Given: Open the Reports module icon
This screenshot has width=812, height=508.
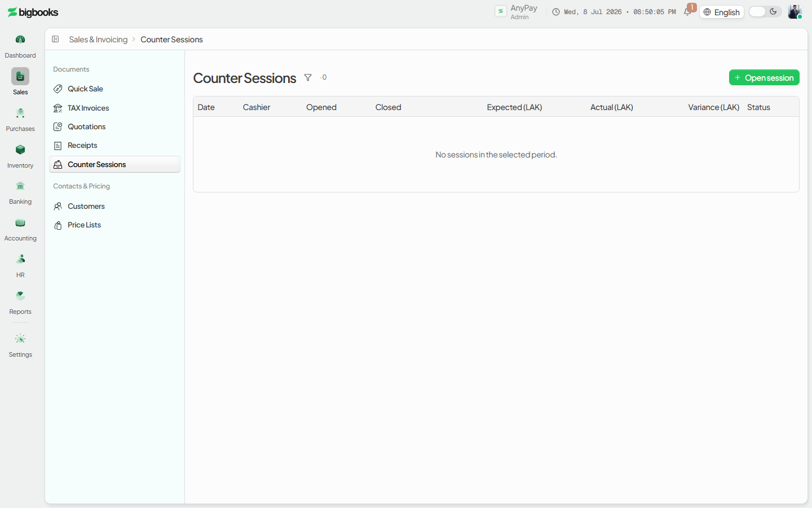Looking at the screenshot, I should 20,296.
